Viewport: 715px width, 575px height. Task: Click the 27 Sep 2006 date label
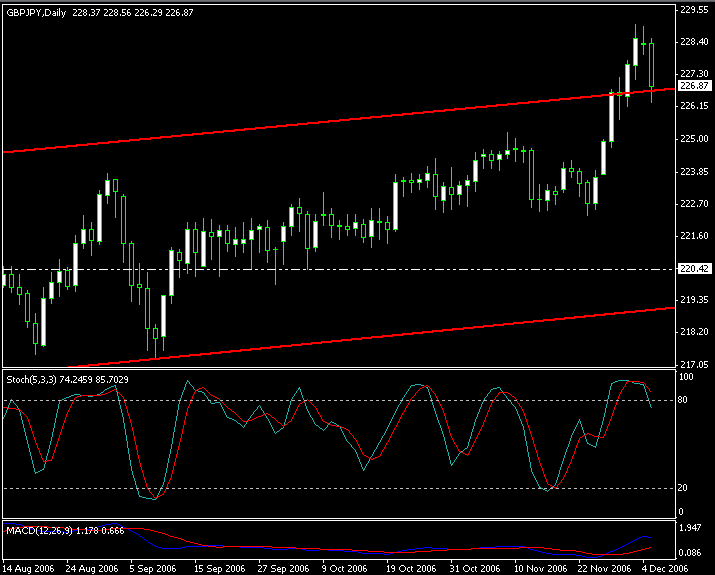click(x=284, y=569)
